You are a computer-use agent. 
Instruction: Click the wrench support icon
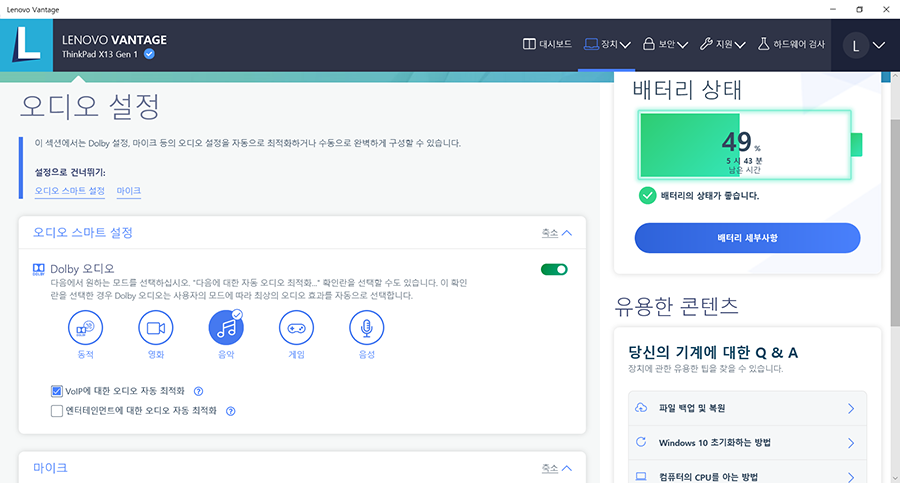tap(706, 44)
